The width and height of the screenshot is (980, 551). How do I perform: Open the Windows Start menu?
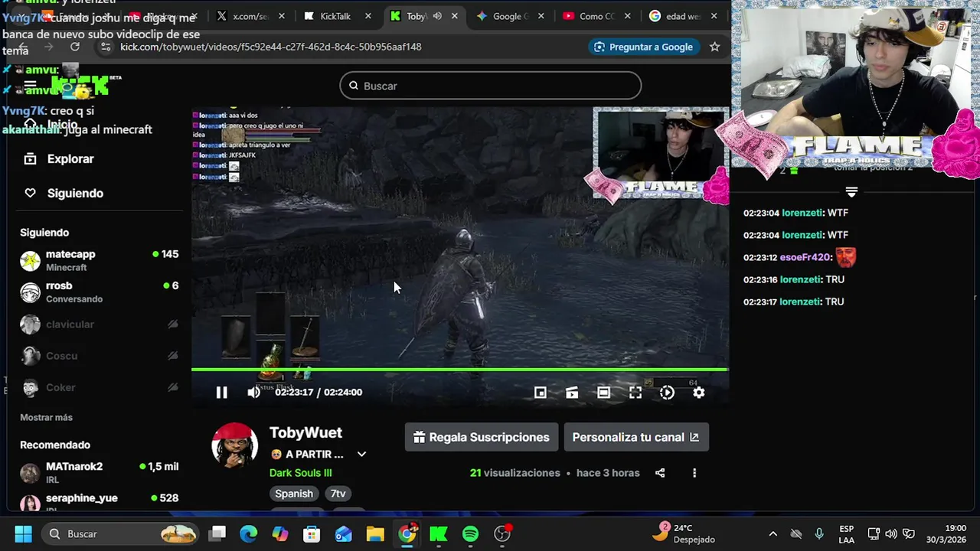23,533
